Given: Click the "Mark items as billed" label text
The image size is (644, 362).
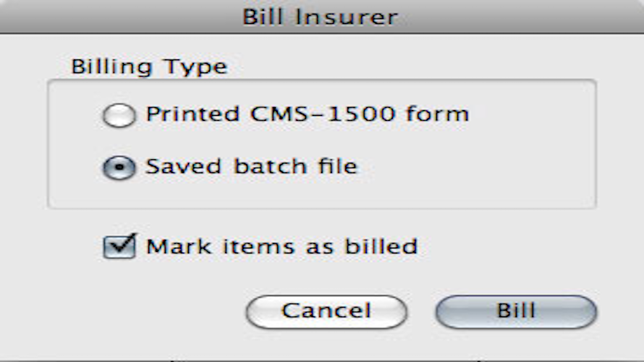Looking at the screenshot, I should 281,247.
